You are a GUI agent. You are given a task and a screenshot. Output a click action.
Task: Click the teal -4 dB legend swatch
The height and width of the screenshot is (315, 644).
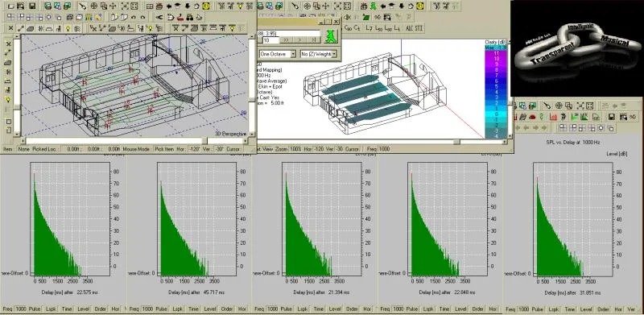pyautogui.click(x=496, y=136)
